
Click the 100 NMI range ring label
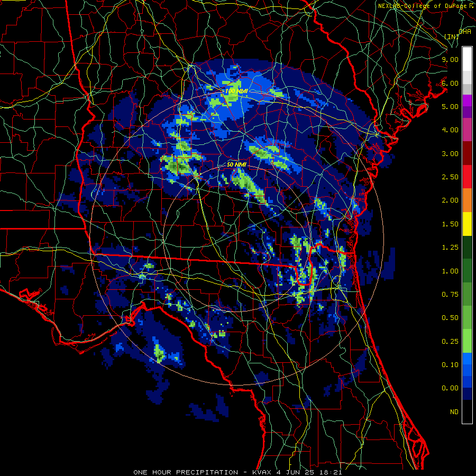(236, 91)
